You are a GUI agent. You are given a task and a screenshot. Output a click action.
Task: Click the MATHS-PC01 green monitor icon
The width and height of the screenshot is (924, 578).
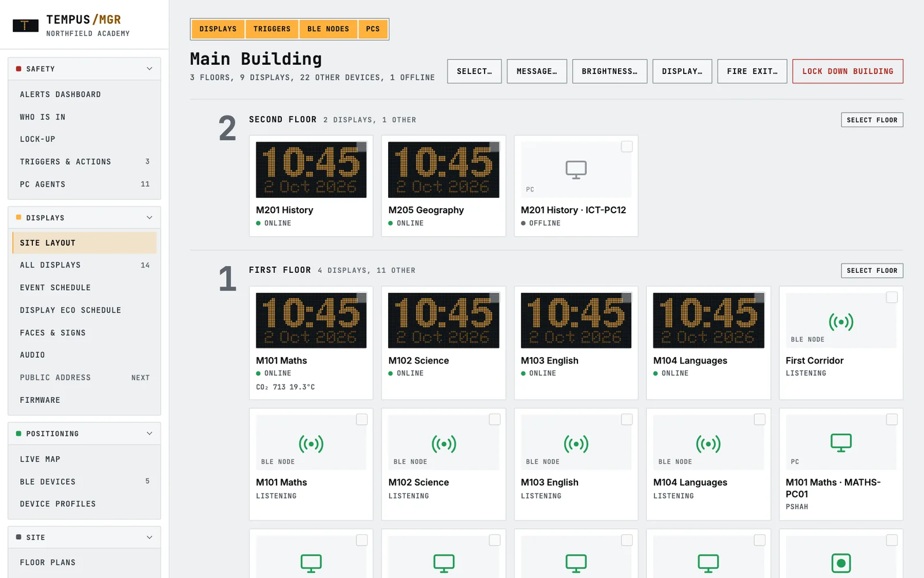[x=841, y=443]
